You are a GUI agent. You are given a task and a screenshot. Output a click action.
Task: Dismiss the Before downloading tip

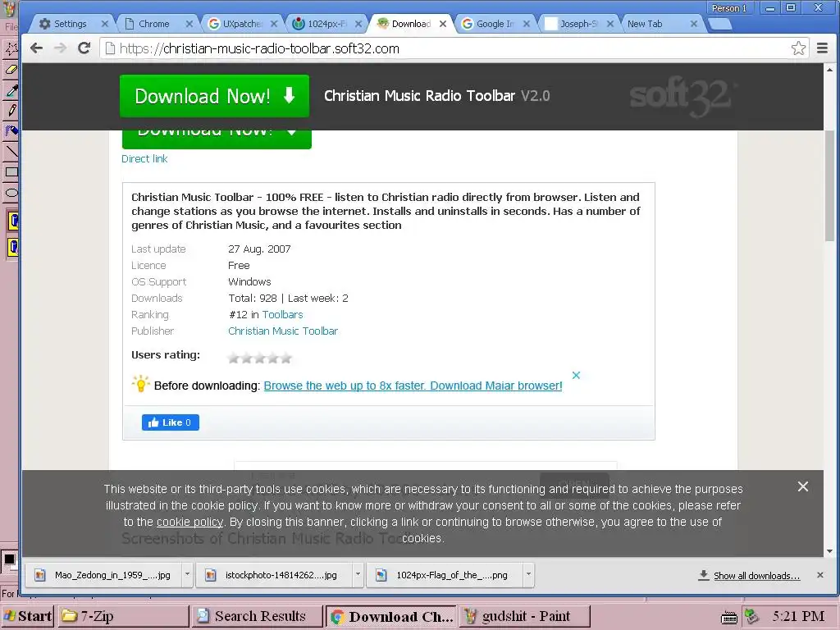pos(576,375)
